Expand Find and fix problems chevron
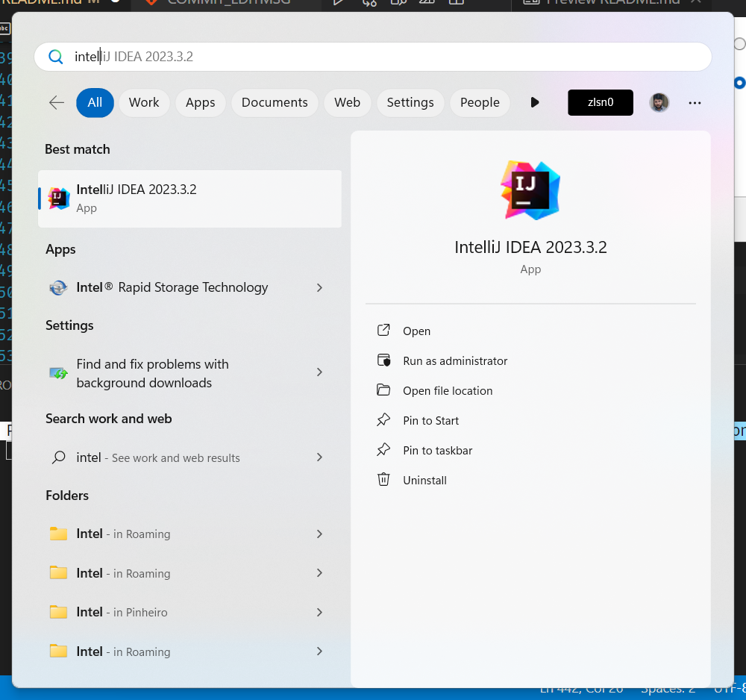746x700 pixels. (320, 372)
